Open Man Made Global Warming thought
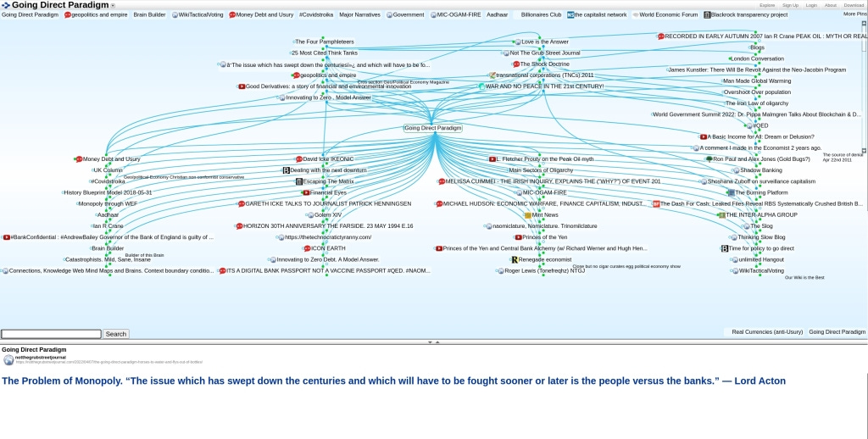Viewport: 868px width, 439px height. (x=757, y=81)
